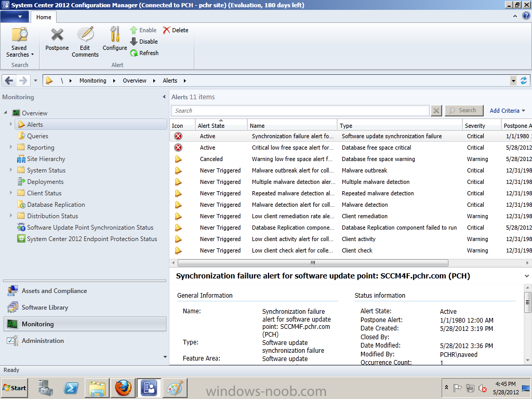Click Overview in the breadcrumb path
The width and height of the screenshot is (532, 399).
click(135, 81)
